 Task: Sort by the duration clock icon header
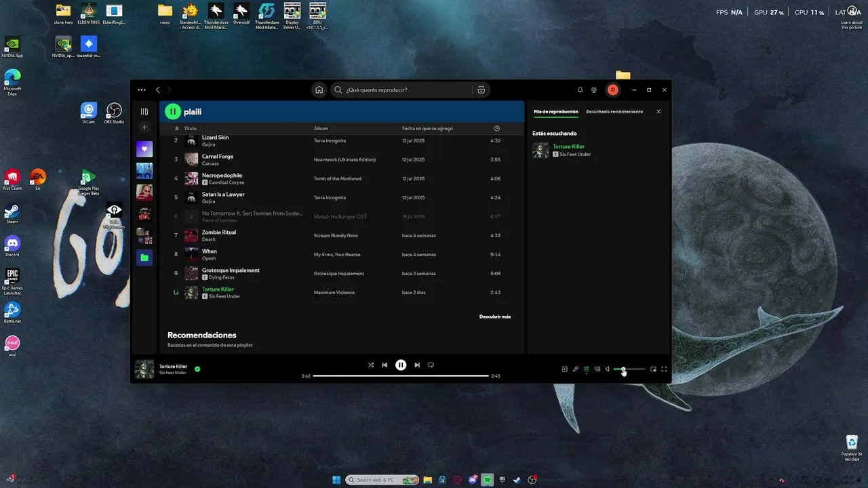click(x=496, y=128)
